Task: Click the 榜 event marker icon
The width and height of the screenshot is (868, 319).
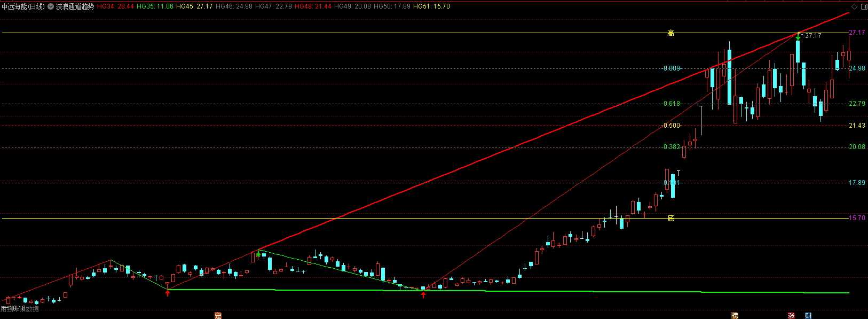Action: click(x=735, y=315)
